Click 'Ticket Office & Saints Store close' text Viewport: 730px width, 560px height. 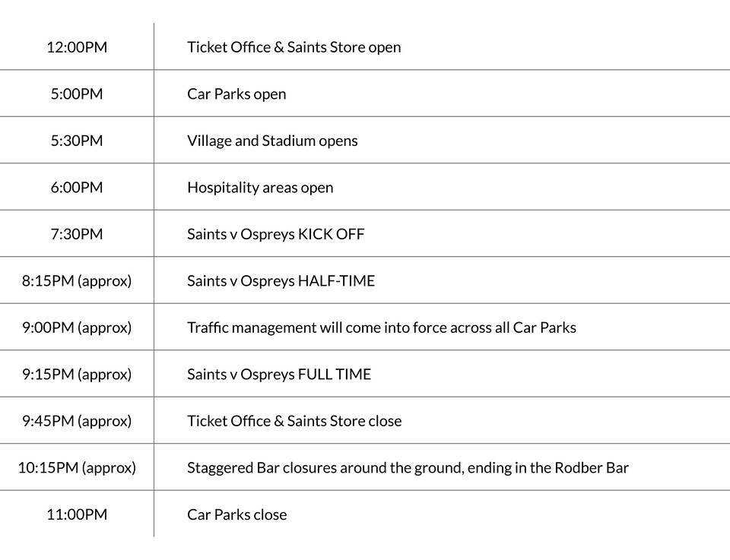294,421
